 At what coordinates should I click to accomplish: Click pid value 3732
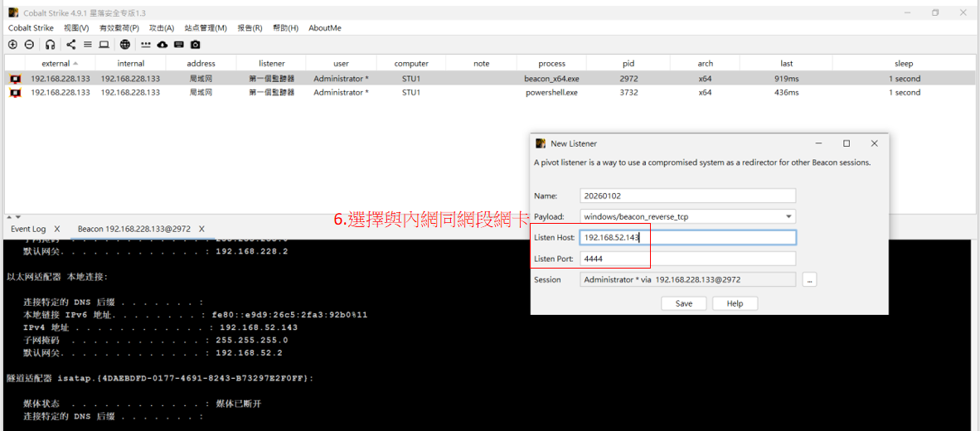coord(628,93)
